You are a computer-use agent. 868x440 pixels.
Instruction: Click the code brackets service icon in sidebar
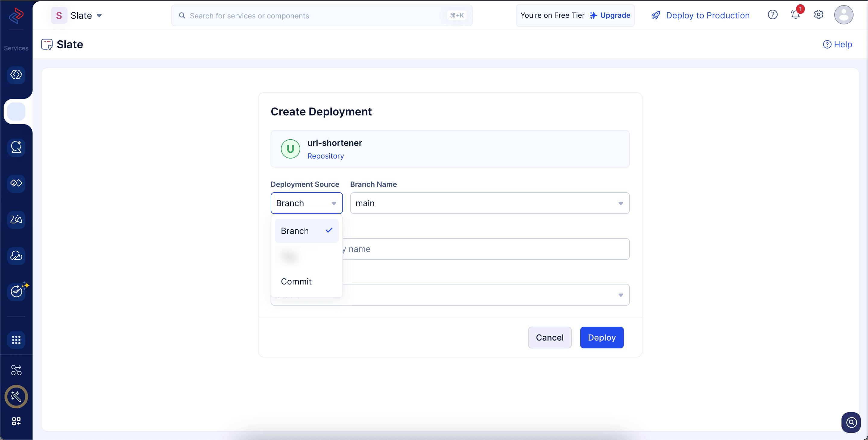point(16,75)
